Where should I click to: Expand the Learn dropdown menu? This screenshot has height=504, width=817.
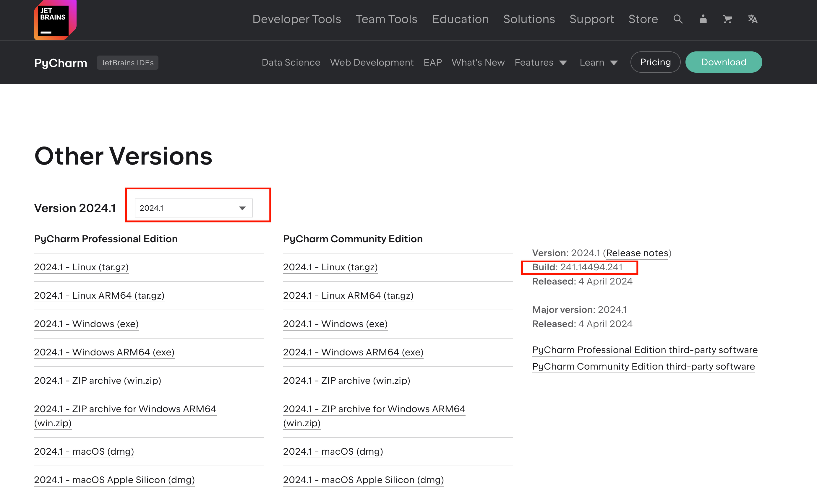[598, 62]
